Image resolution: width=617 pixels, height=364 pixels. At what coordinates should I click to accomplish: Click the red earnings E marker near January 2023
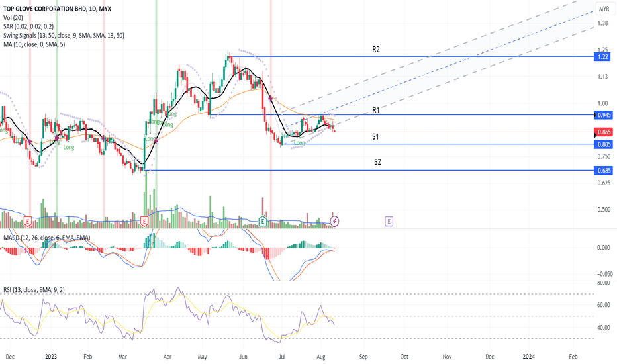[x=28, y=222]
